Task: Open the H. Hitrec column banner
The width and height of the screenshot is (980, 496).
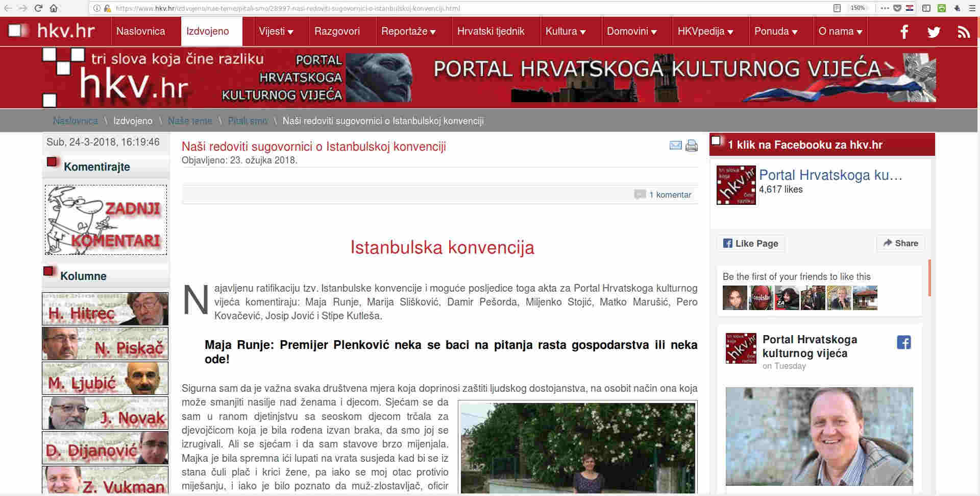Action: (x=105, y=309)
